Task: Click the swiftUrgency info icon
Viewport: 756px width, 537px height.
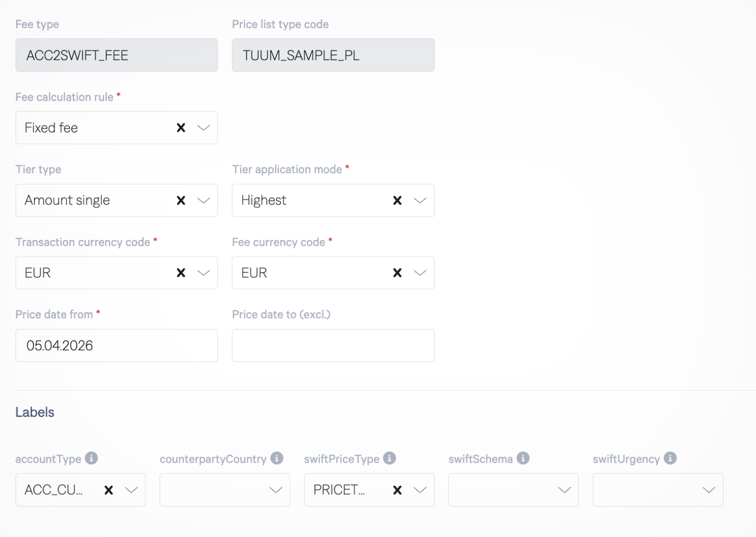Action: 670,458
